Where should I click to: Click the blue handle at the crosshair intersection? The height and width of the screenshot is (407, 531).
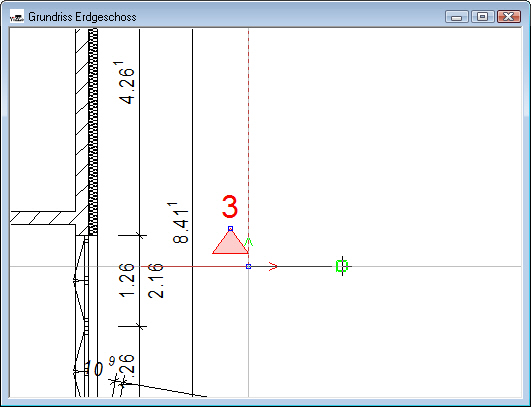[248, 266]
